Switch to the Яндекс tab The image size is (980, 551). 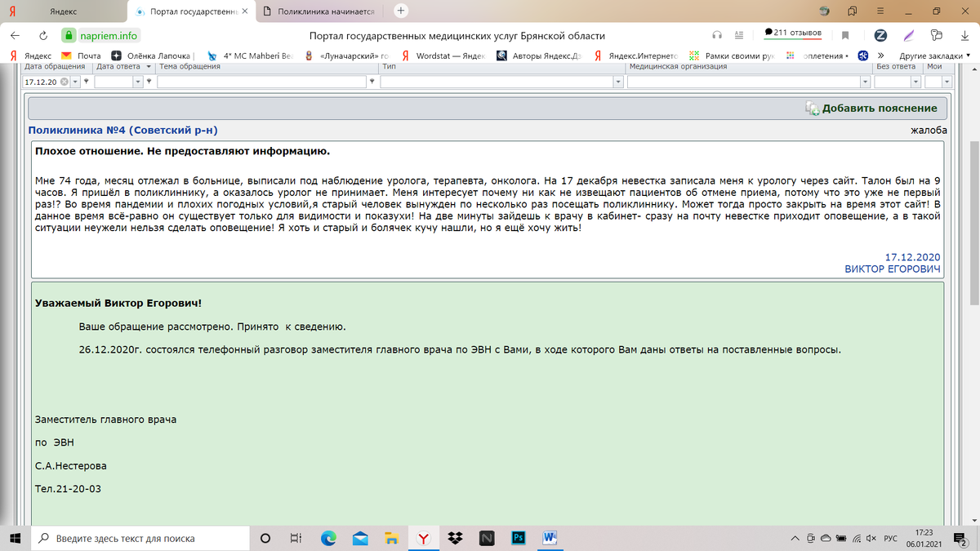64,11
